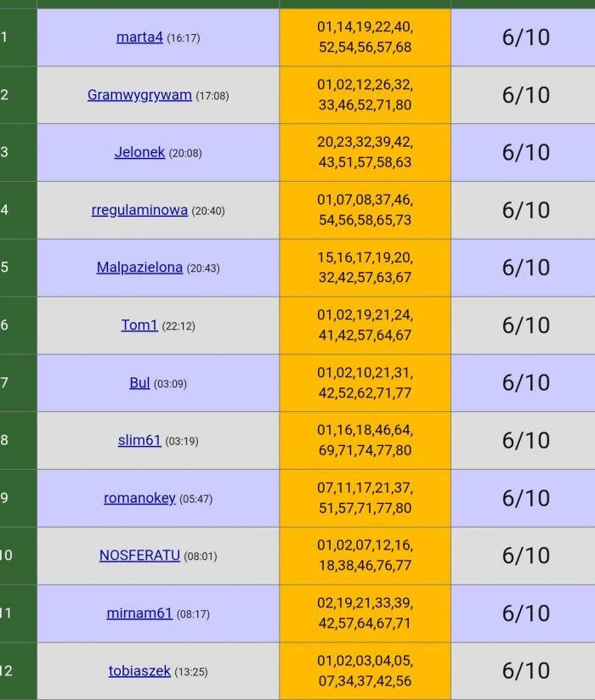Select the Malpazielona player link

coord(139,268)
